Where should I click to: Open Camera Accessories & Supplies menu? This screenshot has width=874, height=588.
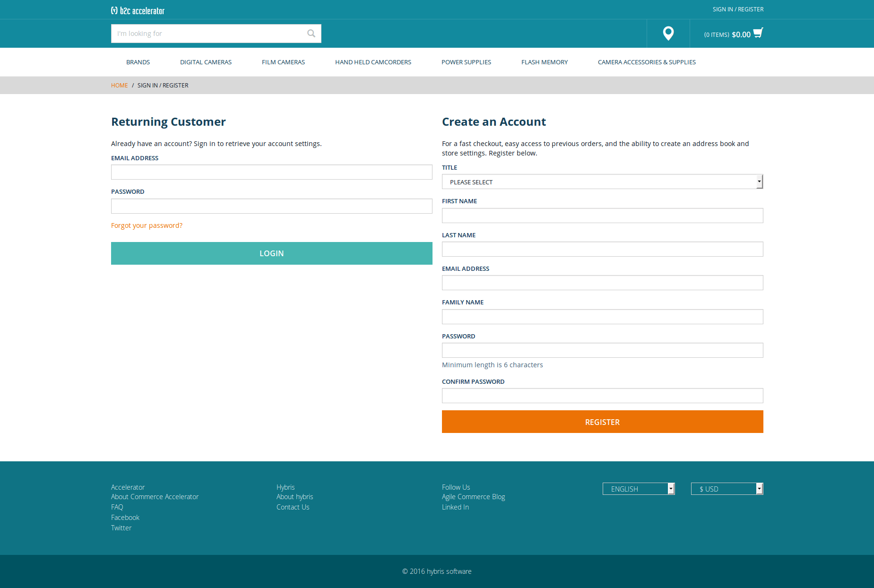pyautogui.click(x=647, y=62)
